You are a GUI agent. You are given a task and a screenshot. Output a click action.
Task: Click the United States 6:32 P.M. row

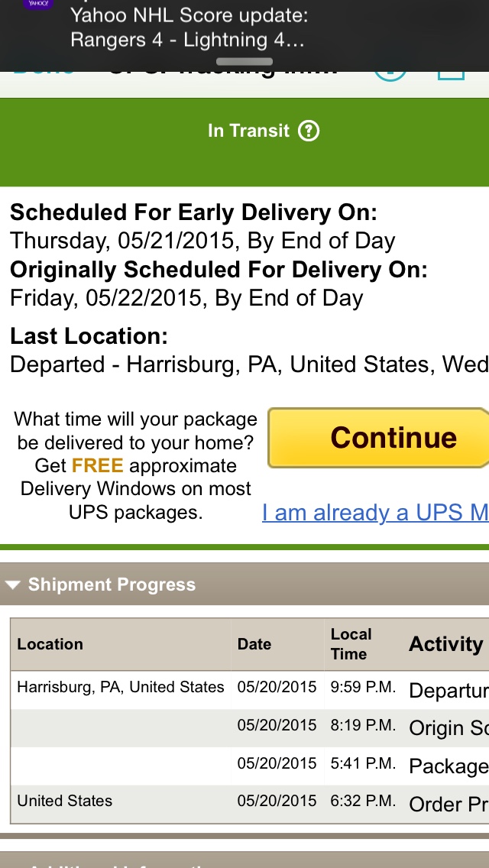coord(250,804)
